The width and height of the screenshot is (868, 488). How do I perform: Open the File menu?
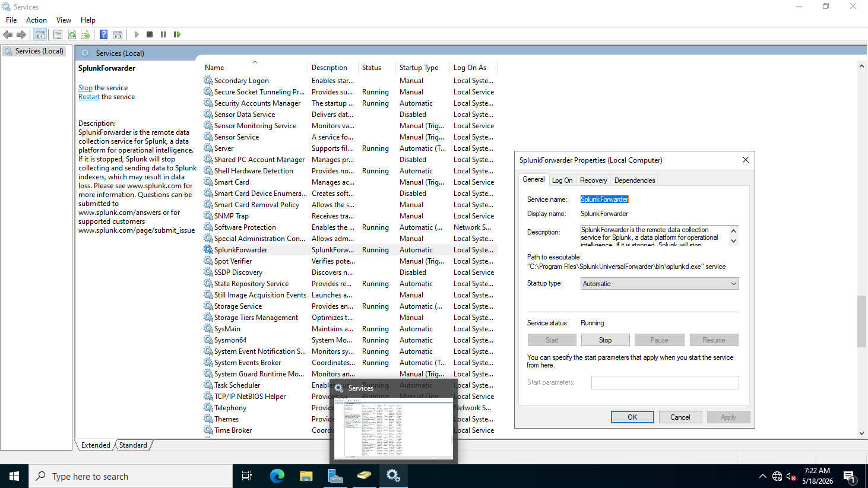(11, 20)
